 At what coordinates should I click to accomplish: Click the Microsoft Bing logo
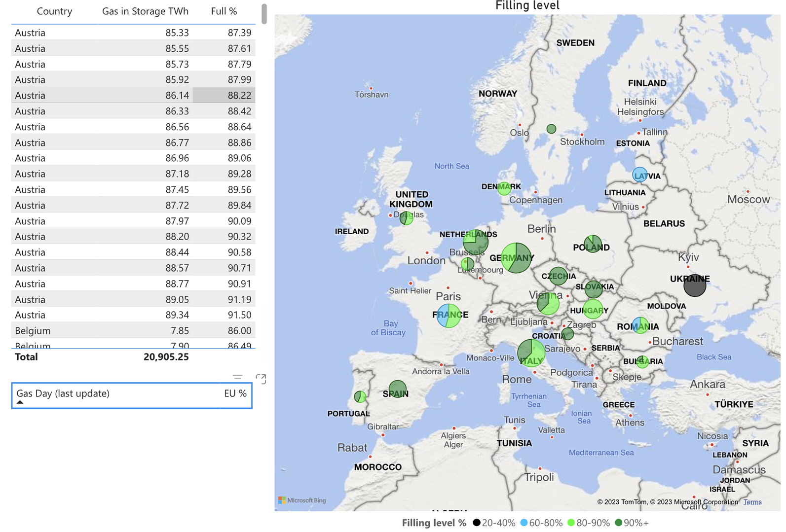click(302, 500)
